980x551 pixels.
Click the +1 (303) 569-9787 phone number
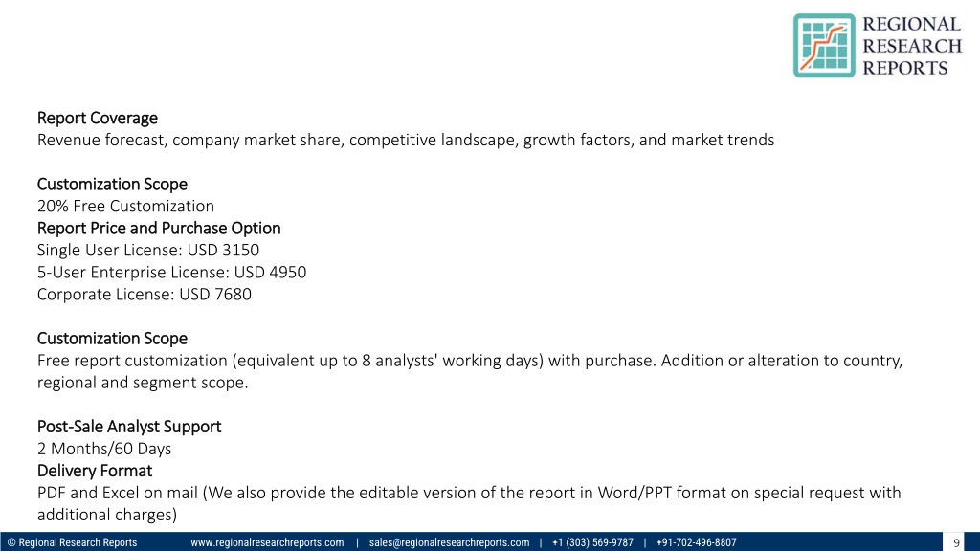tap(592, 542)
